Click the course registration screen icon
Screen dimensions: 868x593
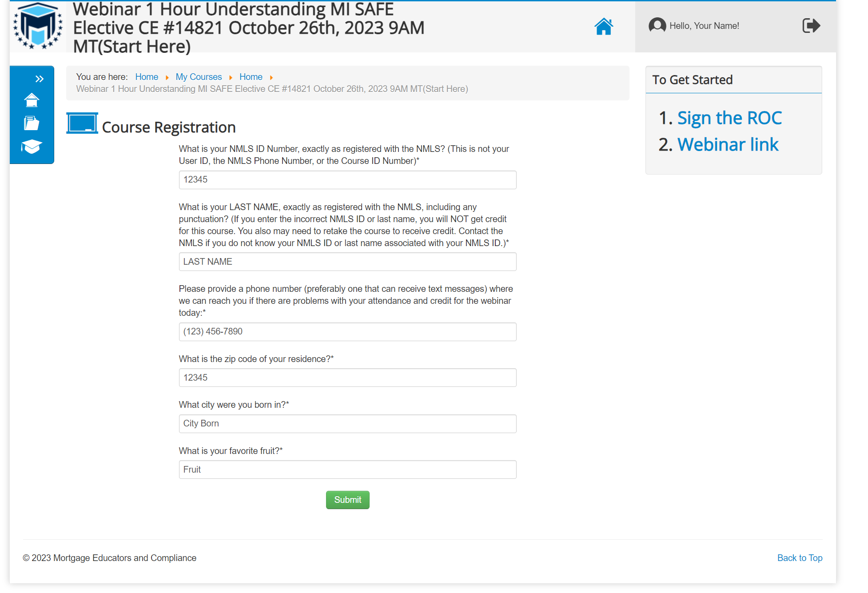(x=82, y=123)
